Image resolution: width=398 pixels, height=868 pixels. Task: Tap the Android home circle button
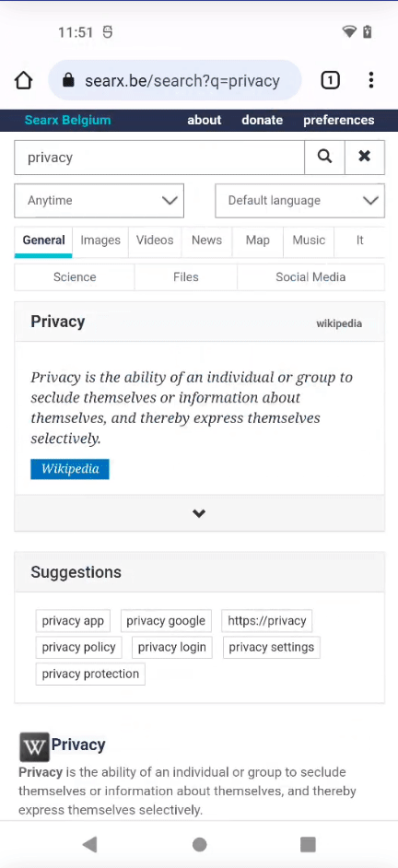pos(199,844)
